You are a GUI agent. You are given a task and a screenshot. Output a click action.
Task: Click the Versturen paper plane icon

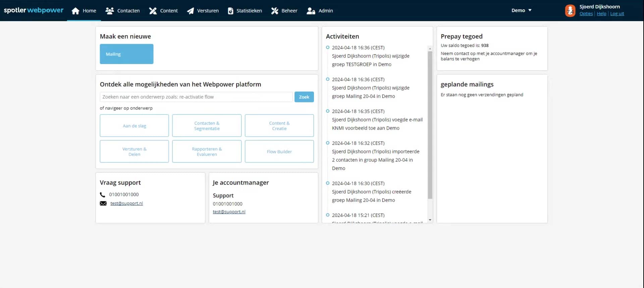tap(190, 11)
